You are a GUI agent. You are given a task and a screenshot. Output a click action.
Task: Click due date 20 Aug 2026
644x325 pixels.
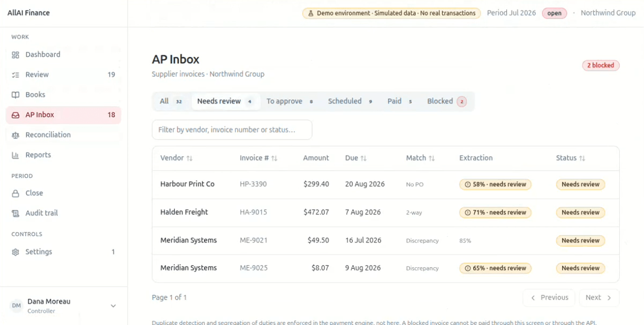[x=365, y=185]
